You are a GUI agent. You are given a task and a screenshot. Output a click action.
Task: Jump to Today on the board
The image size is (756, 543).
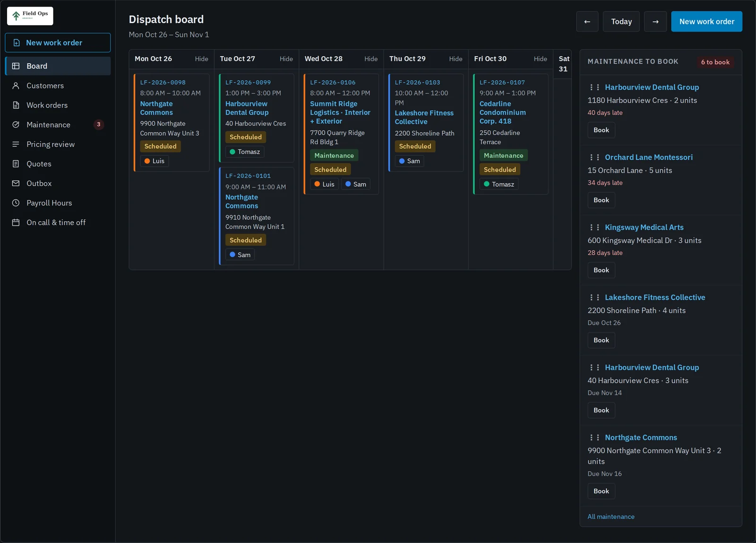(621, 22)
